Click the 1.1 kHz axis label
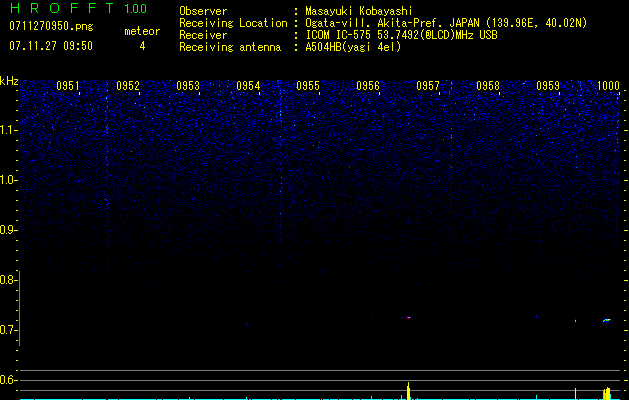This screenshot has width=629, height=400. 8,130
